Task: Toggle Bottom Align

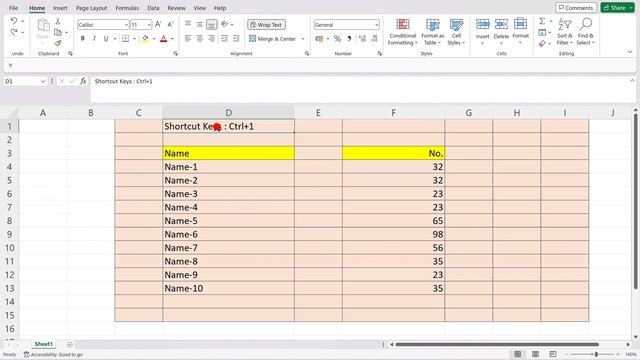Action: (211, 24)
